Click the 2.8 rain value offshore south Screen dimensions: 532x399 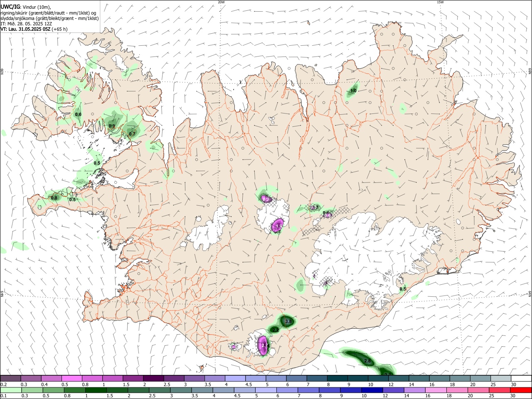click(x=367, y=361)
